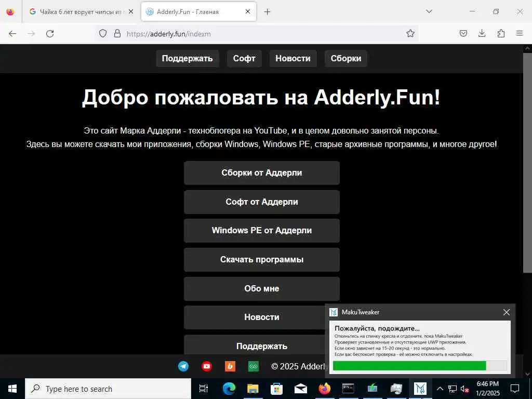Open the Windows Start menu

click(12, 389)
